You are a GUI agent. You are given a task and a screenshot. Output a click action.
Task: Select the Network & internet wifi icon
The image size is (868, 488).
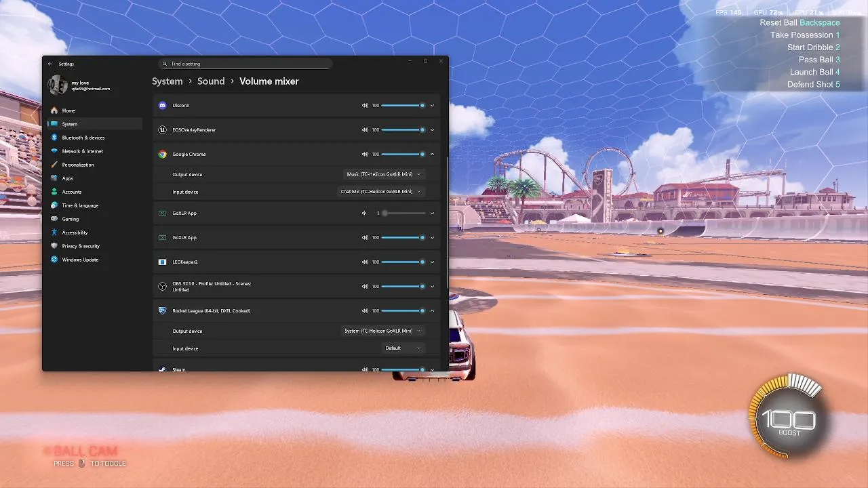(54, 151)
